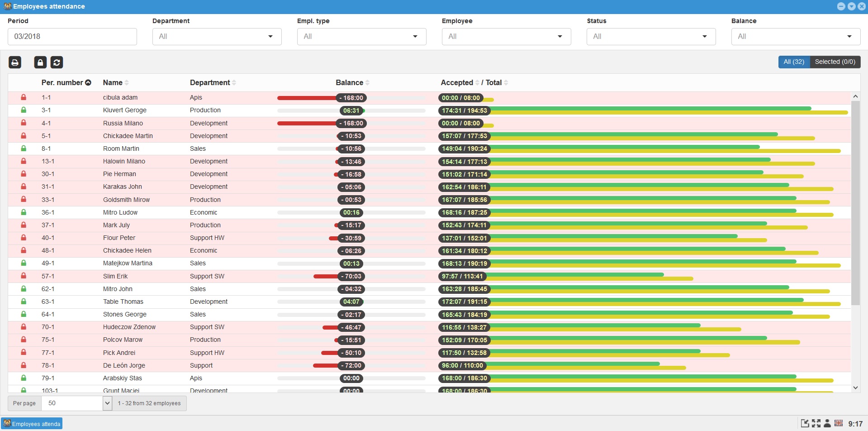Click red lock for Pie Herman

click(x=24, y=173)
